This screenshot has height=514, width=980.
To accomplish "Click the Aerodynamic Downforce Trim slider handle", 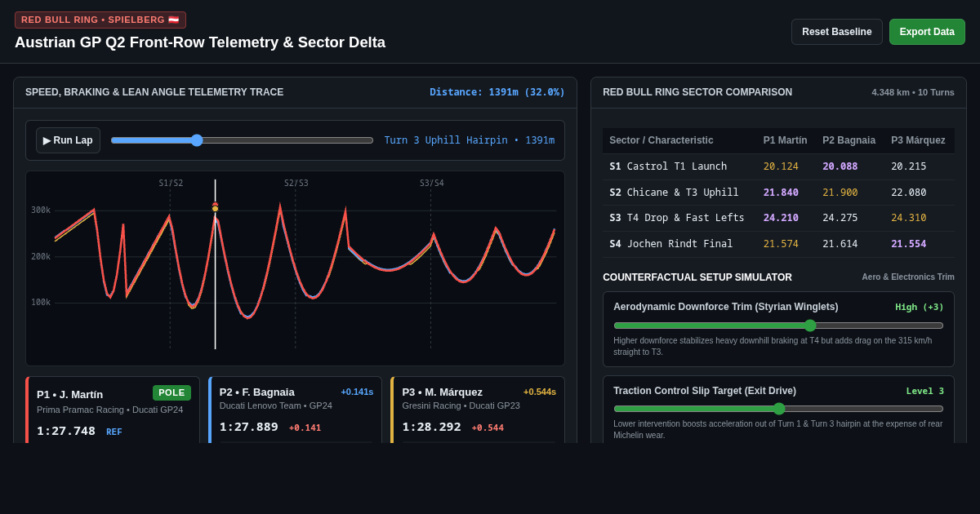I will pos(810,326).
